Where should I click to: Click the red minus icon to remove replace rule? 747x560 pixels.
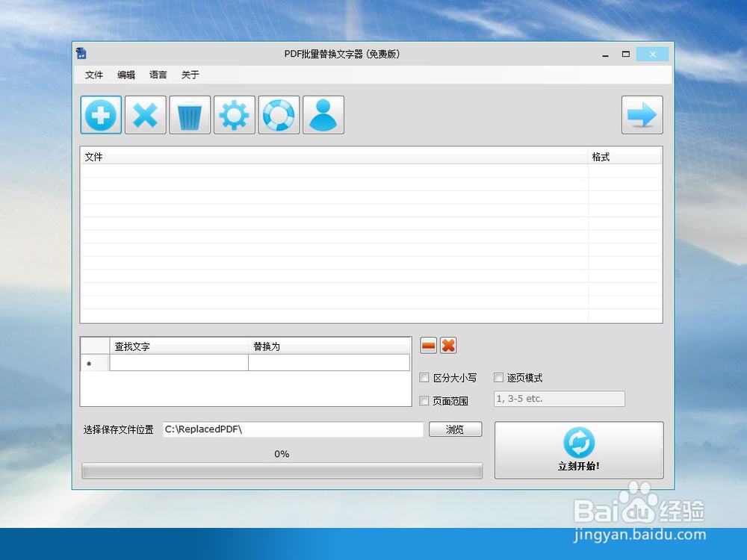tap(427, 345)
